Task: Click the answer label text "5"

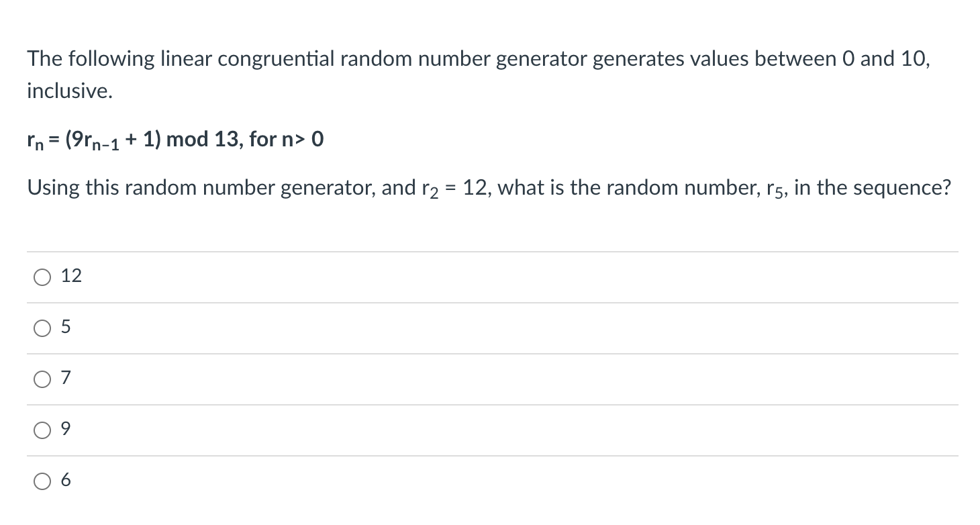Action: pyautogui.click(x=66, y=328)
